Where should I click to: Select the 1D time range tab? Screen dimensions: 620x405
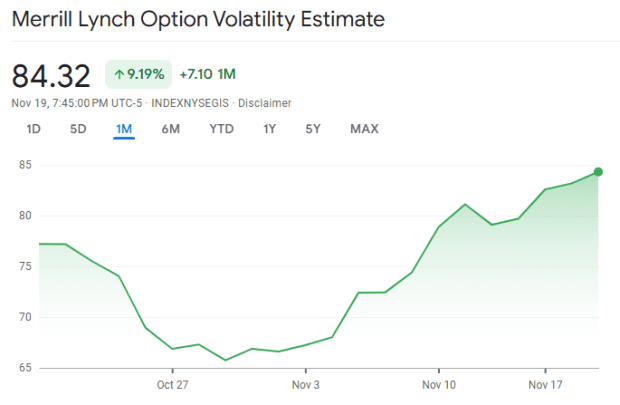pos(34,128)
